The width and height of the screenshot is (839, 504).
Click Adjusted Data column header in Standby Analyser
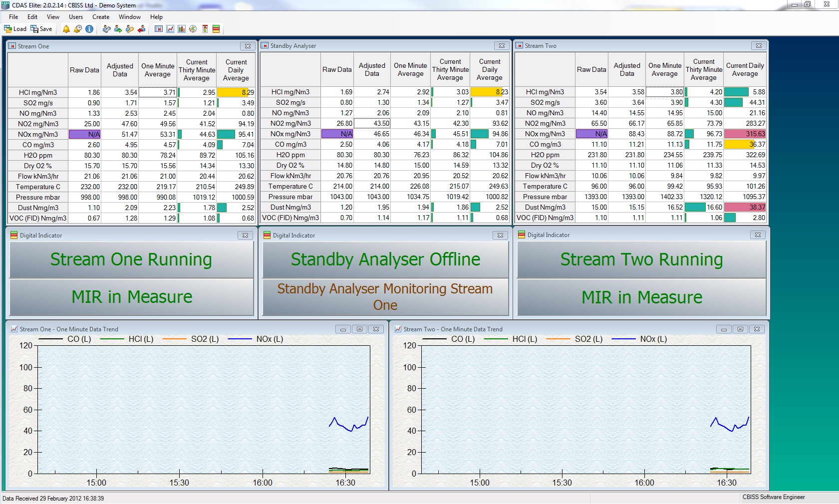tap(372, 70)
